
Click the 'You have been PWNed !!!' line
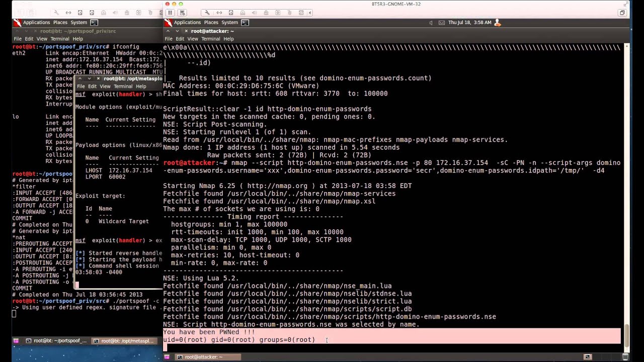pos(209,332)
